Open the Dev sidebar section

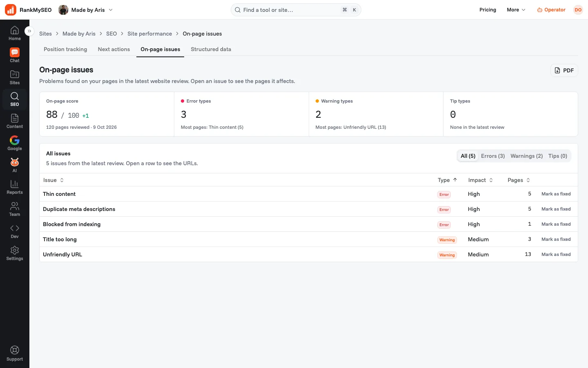(x=15, y=231)
